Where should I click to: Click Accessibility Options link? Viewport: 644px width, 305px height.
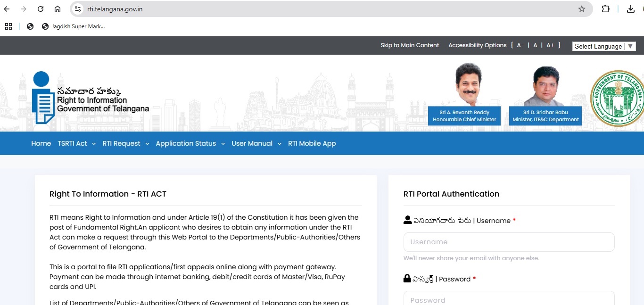pos(477,45)
